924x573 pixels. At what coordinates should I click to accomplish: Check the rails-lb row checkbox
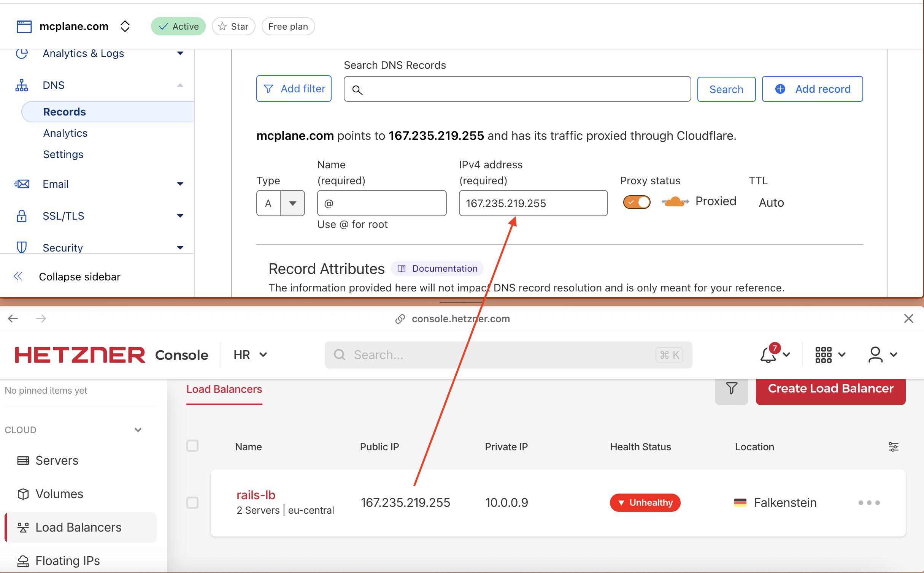click(x=192, y=503)
